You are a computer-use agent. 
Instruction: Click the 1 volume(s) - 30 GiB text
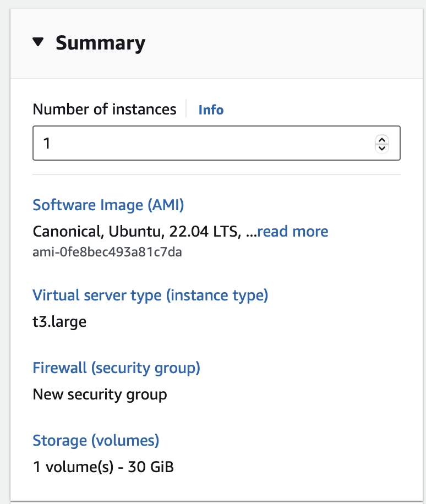103,467
